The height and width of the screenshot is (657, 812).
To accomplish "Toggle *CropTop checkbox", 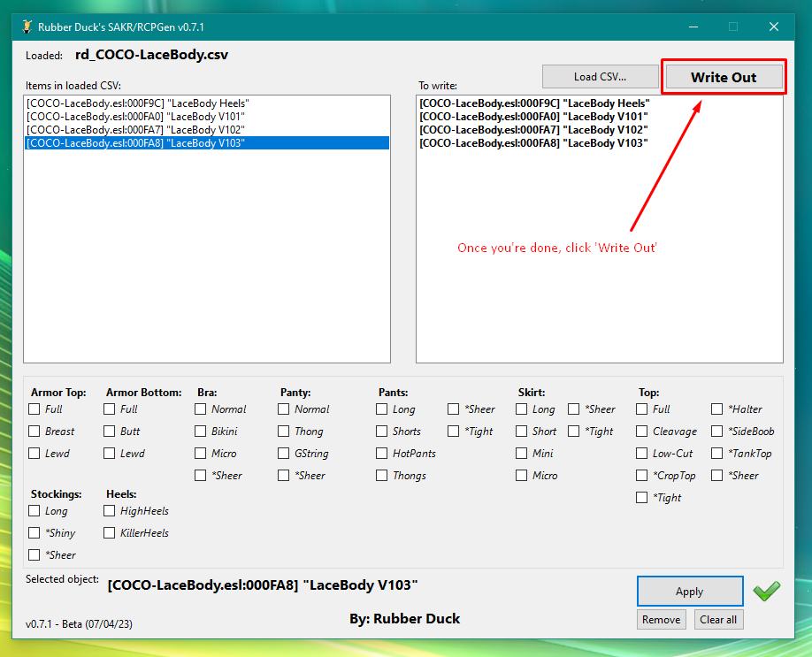I will point(641,475).
